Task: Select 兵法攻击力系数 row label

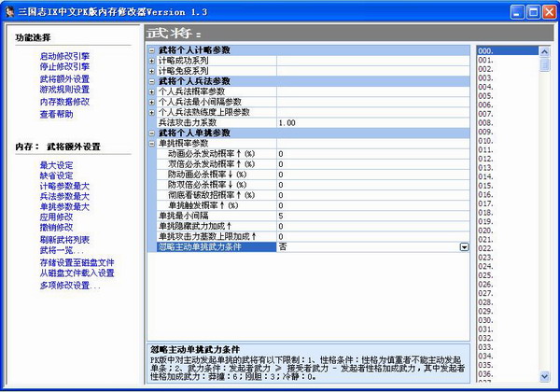Action: click(217, 123)
